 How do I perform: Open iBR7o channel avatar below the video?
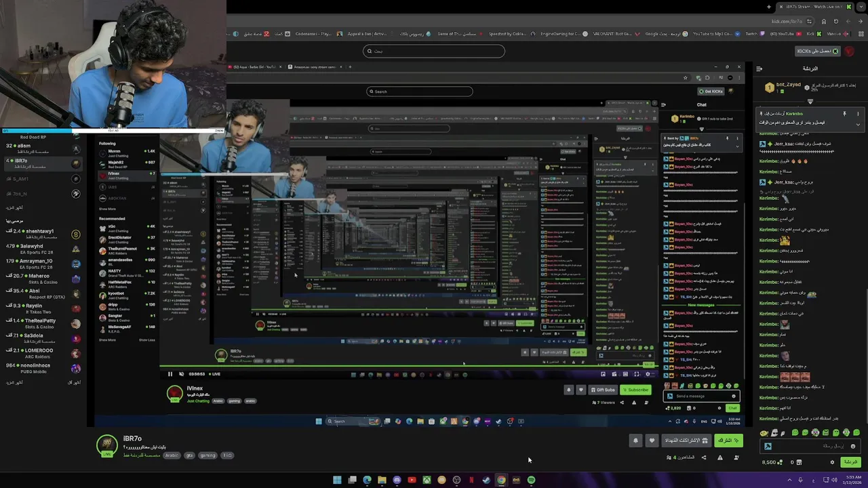pos(107,445)
